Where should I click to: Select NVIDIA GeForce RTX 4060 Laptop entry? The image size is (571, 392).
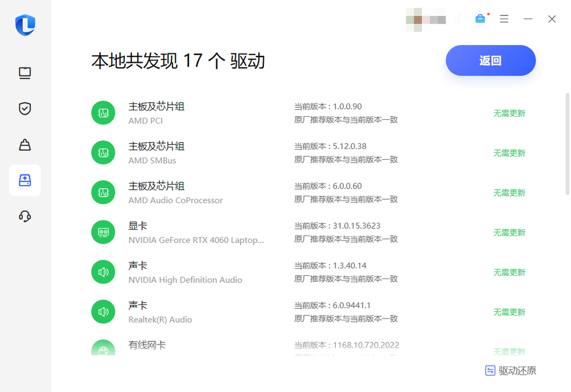coord(196,240)
